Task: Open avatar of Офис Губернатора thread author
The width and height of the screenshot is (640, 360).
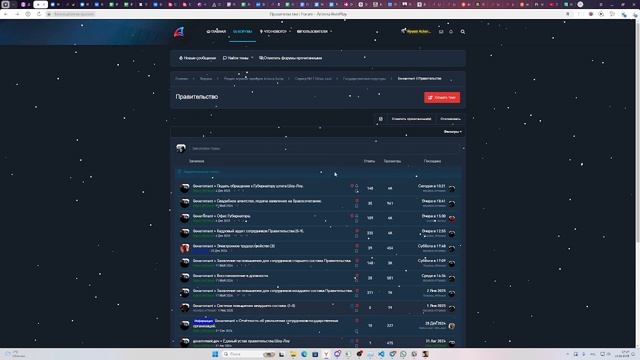Action: click(184, 218)
